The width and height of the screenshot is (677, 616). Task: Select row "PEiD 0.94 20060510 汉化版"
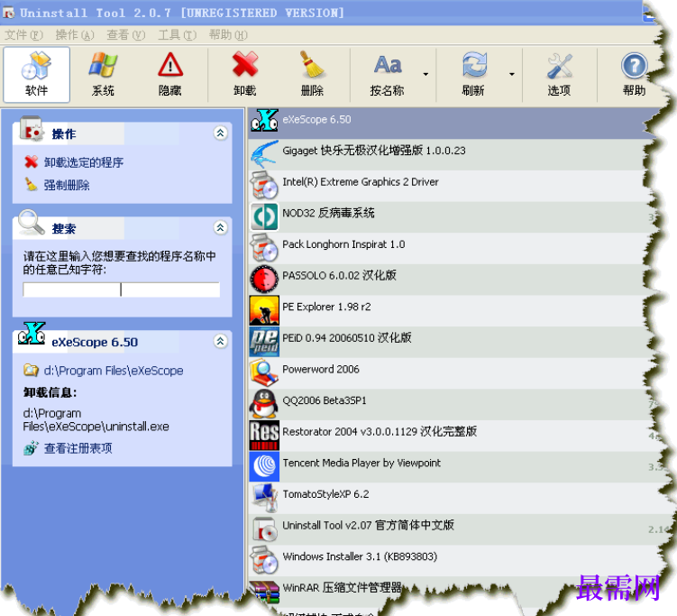coord(452,341)
